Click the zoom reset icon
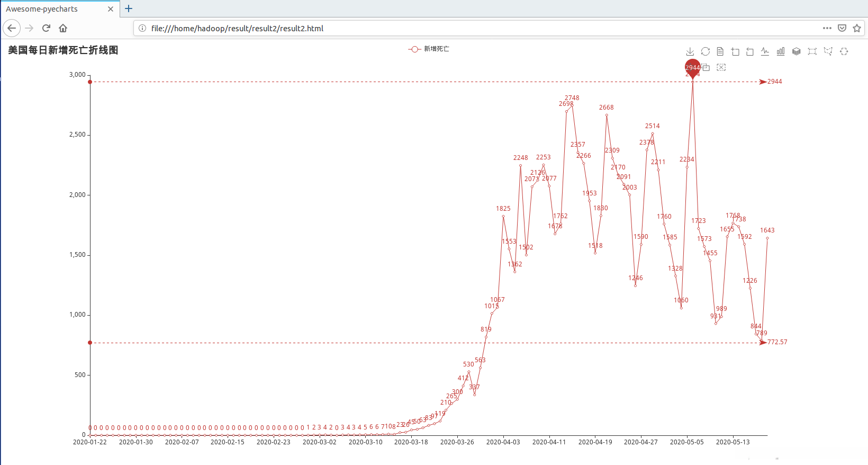868x465 pixels. coord(750,51)
